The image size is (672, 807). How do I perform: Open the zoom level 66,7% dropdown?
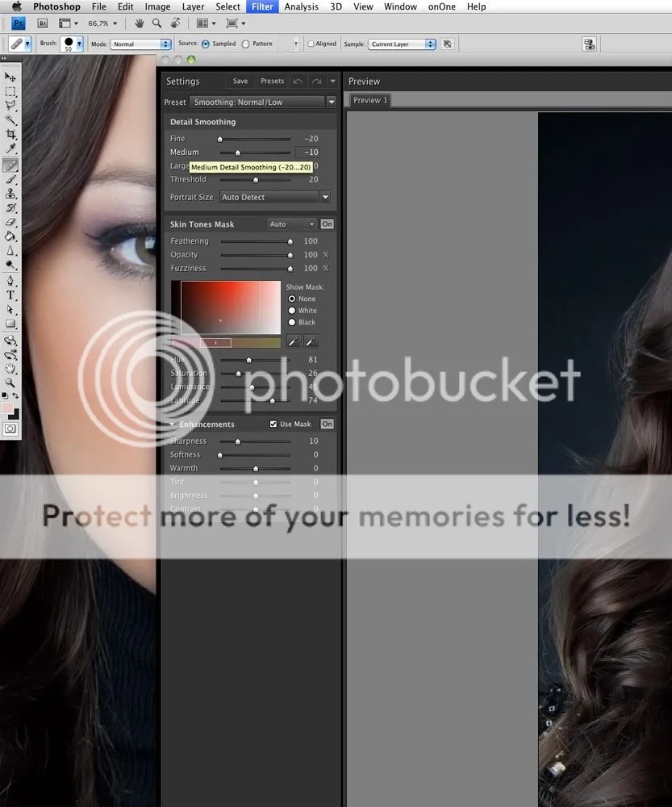point(115,23)
